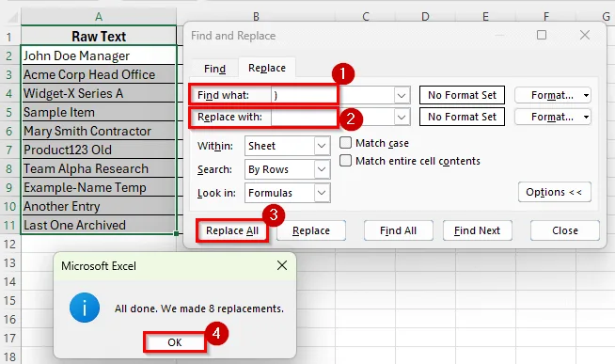Screen dimensions: 615x364
Task: Open the Replace with history dropdown arrow
Action: 402,117
